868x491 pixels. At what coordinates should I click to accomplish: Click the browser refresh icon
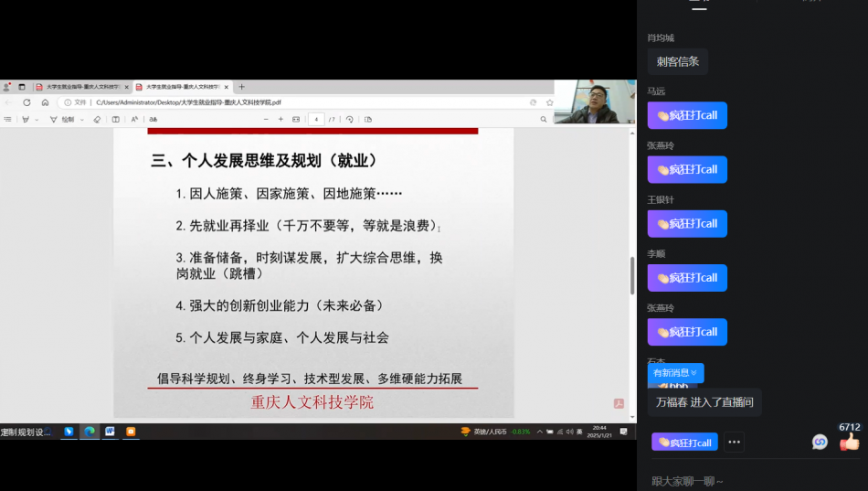[26, 102]
